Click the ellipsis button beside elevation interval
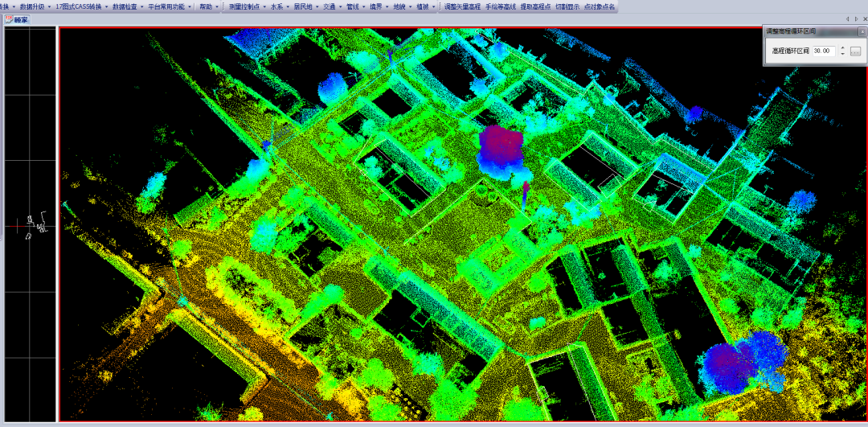Image resolution: width=868 pixels, height=427 pixels. [x=855, y=51]
